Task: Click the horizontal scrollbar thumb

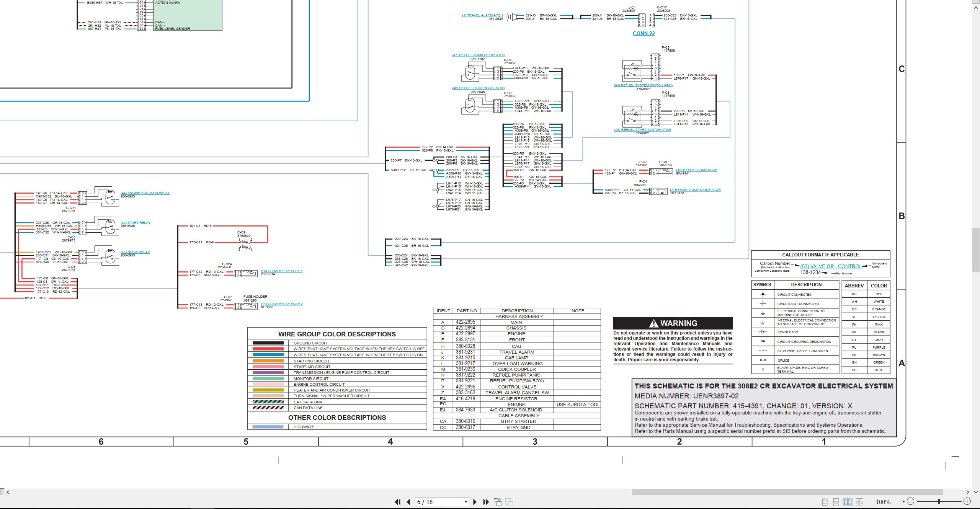Action: tap(787, 492)
